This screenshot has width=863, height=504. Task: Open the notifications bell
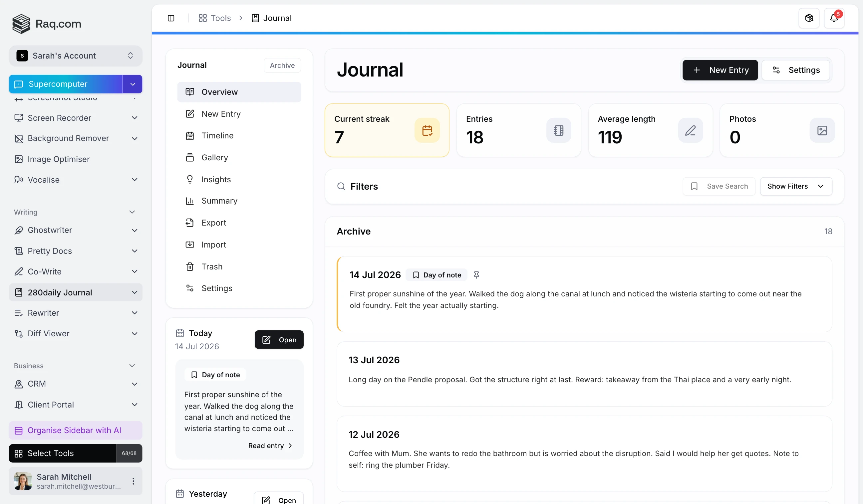click(x=834, y=18)
